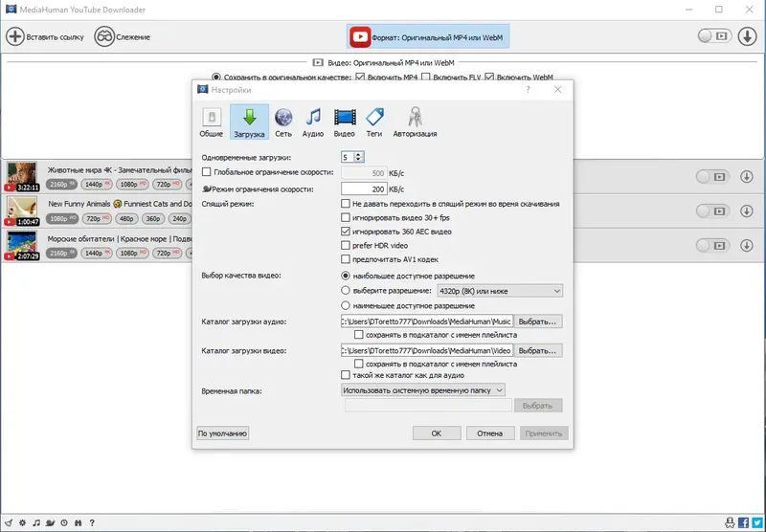Click the Вставить ссылку plus icon
This screenshot has height=532, width=766.
14,36
